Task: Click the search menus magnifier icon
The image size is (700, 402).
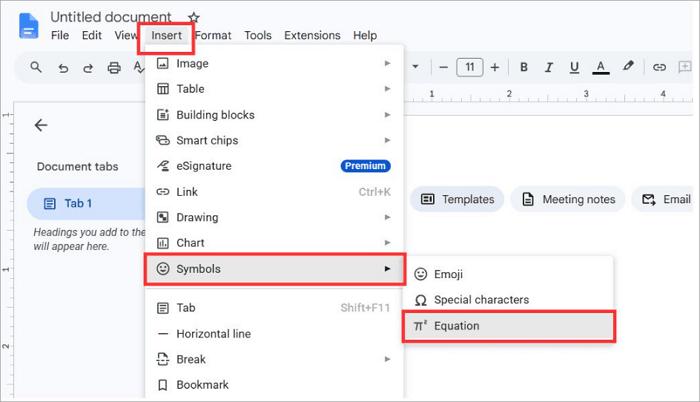Action: [36, 67]
